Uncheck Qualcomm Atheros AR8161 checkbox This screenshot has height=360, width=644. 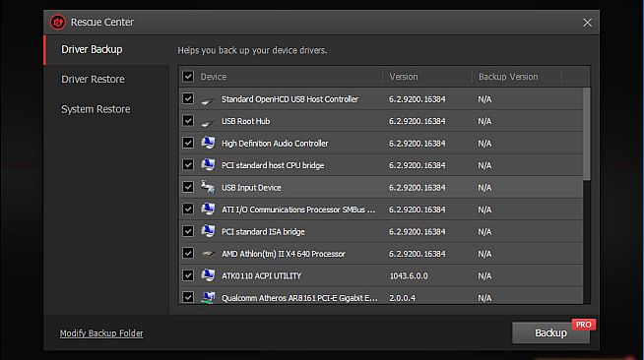(188, 297)
